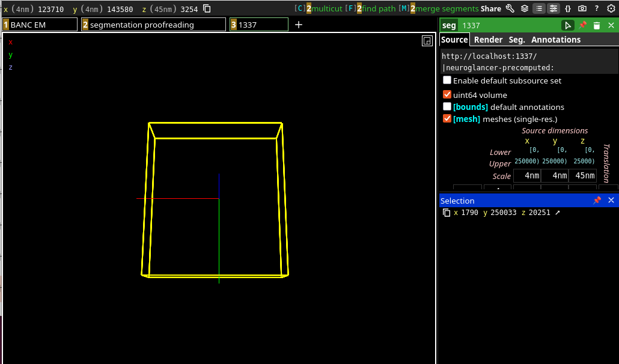Click the seg layer type label
The image size is (619, 364).
[x=449, y=26]
